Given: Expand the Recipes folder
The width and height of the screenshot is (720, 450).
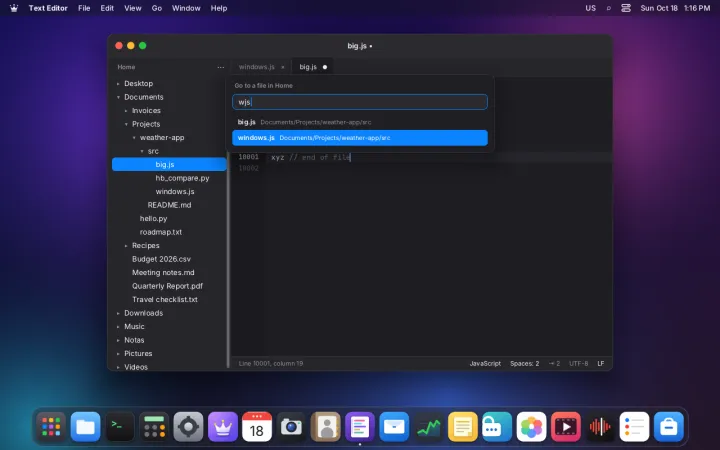Looking at the screenshot, I should pos(126,246).
